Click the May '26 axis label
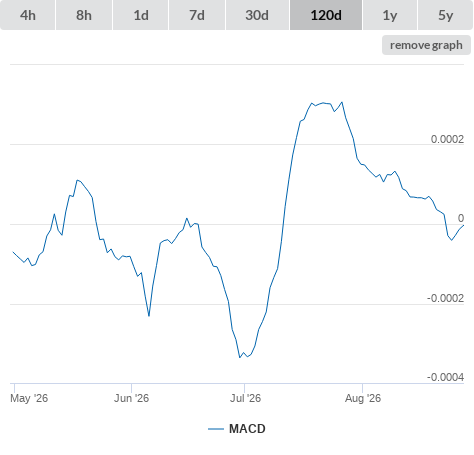 (x=29, y=398)
